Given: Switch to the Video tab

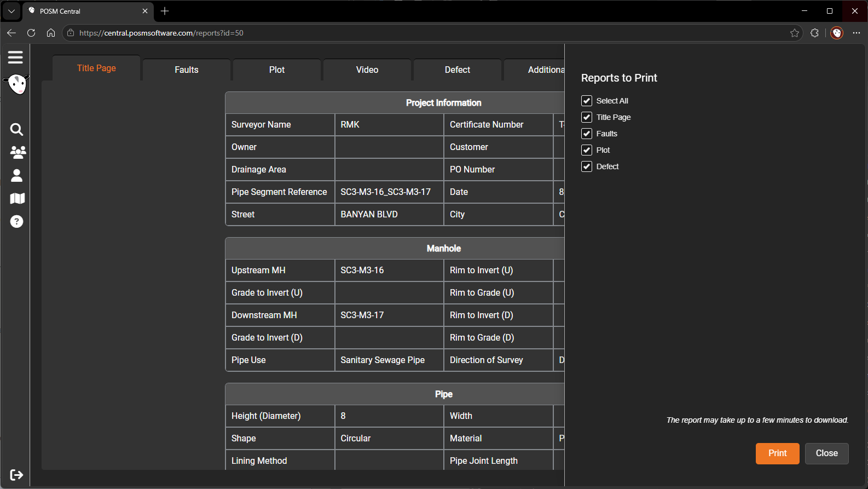Looking at the screenshot, I should pyautogui.click(x=367, y=70).
